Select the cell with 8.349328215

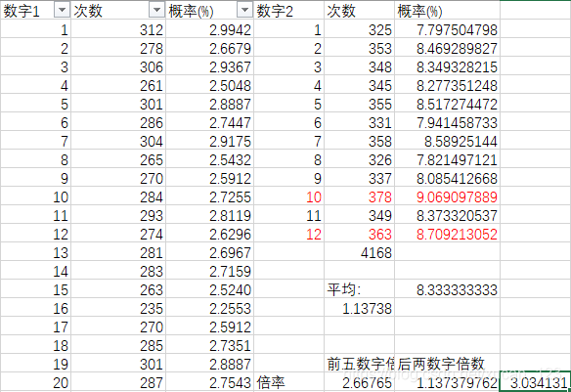point(447,66)
